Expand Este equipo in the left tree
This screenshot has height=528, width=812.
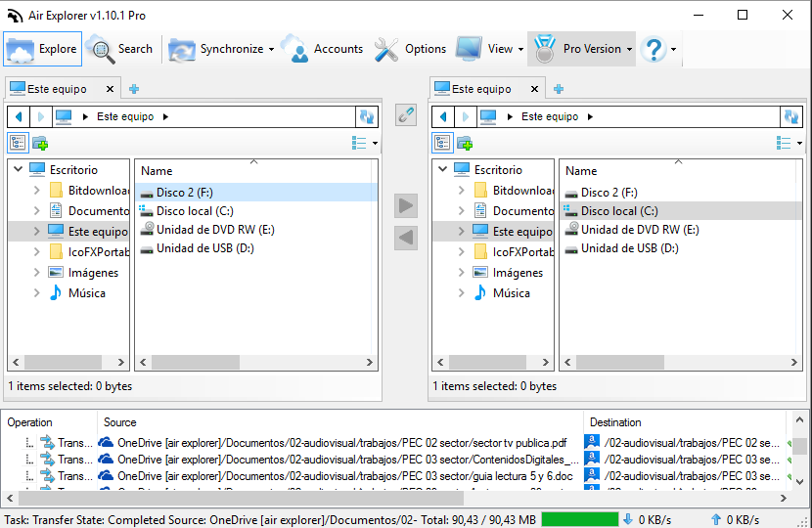[37, 231]
